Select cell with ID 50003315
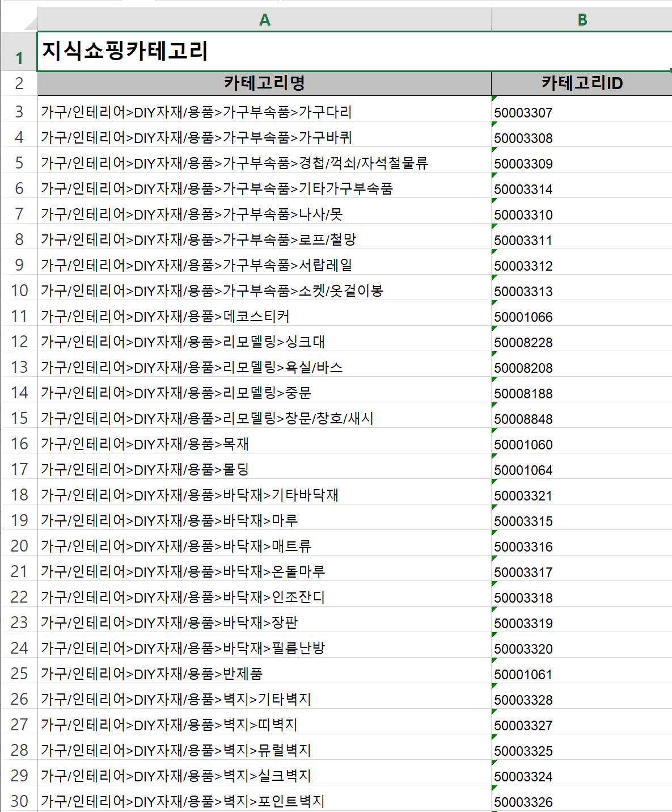 coord(582,518)
